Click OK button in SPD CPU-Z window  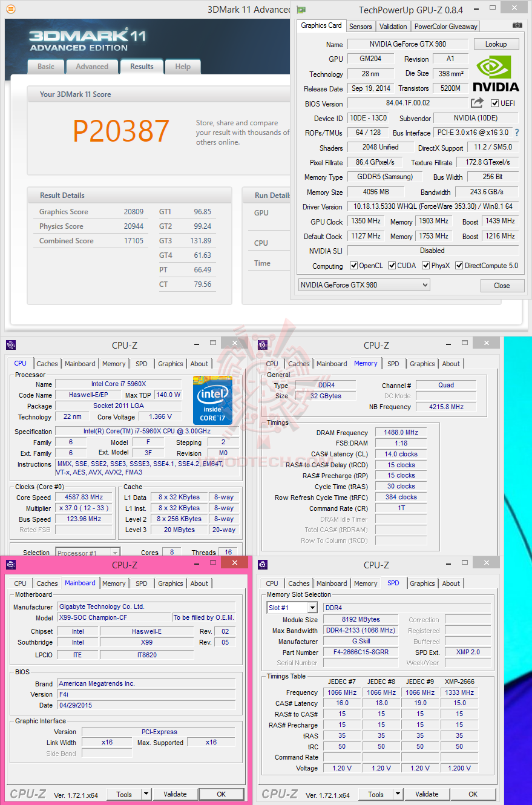pos(473,794)
